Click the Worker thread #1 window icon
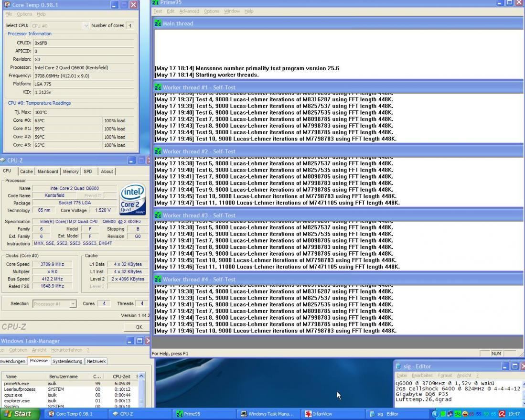This screenshot has height=420, width=525. [x=158, y=87]
